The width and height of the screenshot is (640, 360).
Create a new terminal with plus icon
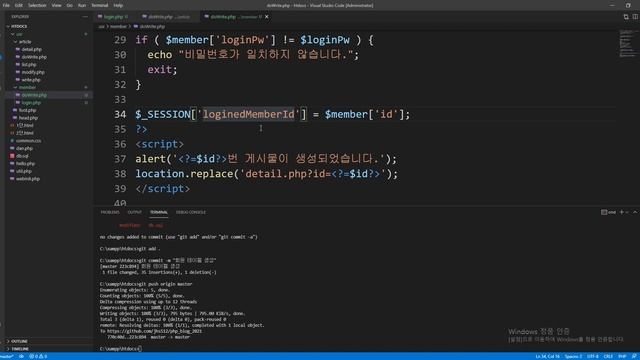click(x=622, y=212)
